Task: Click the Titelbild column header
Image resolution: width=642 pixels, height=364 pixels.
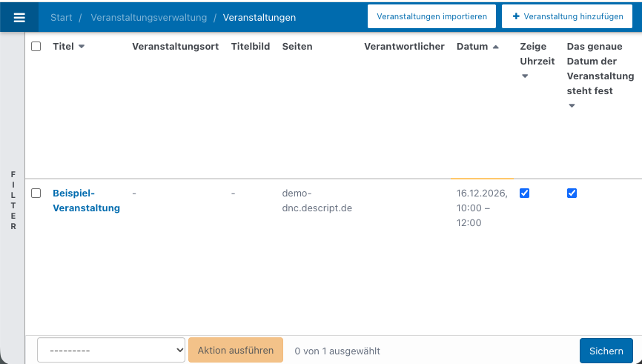Action: (x=251, y=46)
